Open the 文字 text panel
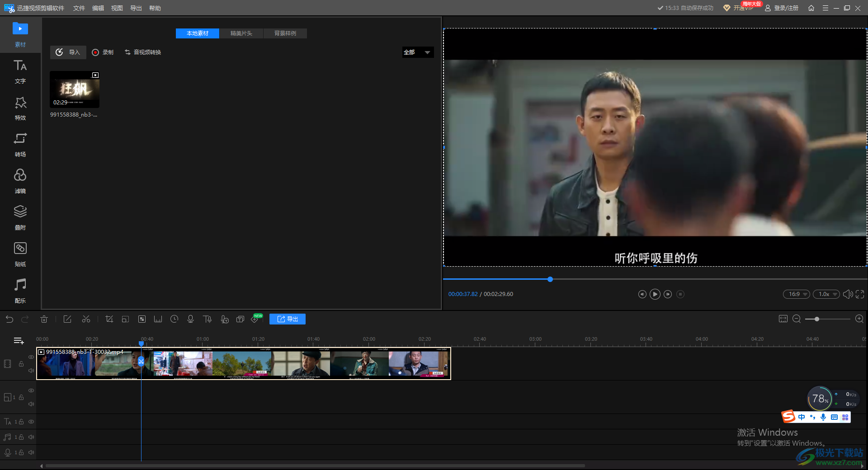 20,71
